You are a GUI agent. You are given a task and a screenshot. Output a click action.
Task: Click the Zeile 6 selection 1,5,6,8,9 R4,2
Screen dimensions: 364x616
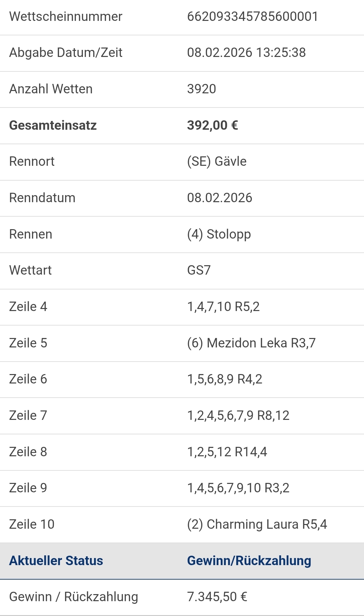pyautogui.click(x=224, y=379)
